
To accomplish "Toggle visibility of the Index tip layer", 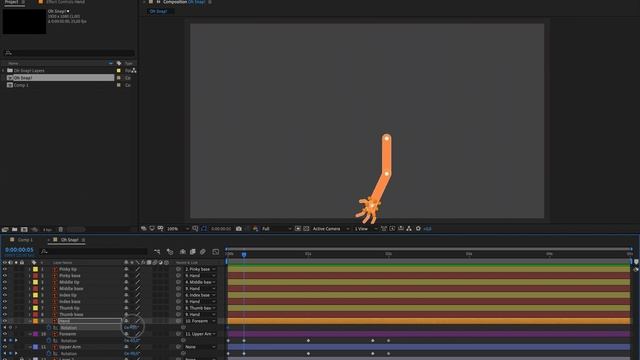I will tap(5, 295).
